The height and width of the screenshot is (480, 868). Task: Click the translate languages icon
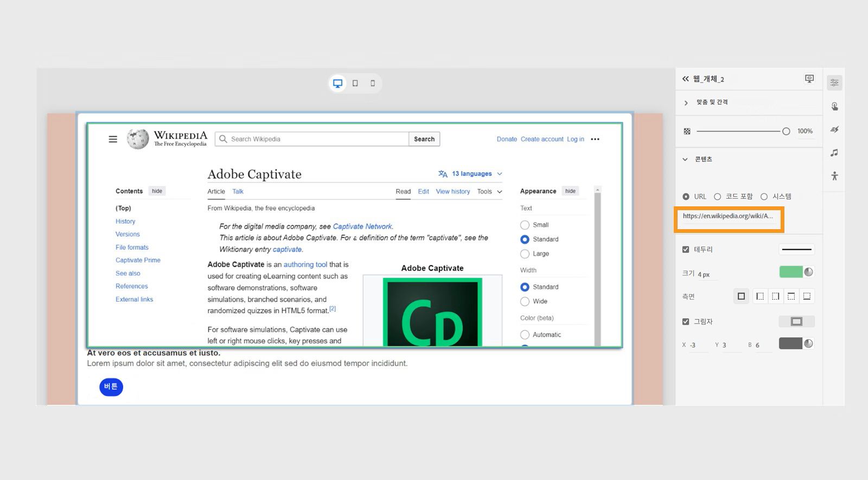click(443, 174)
